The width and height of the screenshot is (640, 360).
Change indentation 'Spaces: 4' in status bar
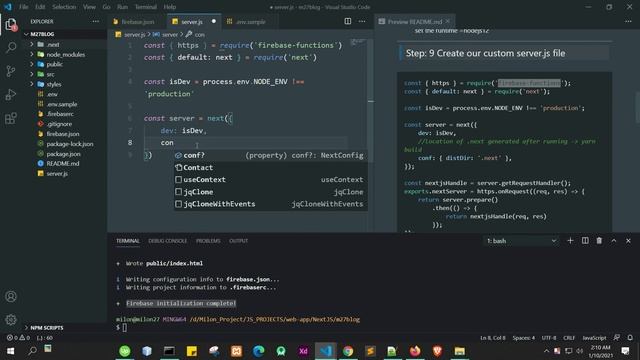click(524, 338)
